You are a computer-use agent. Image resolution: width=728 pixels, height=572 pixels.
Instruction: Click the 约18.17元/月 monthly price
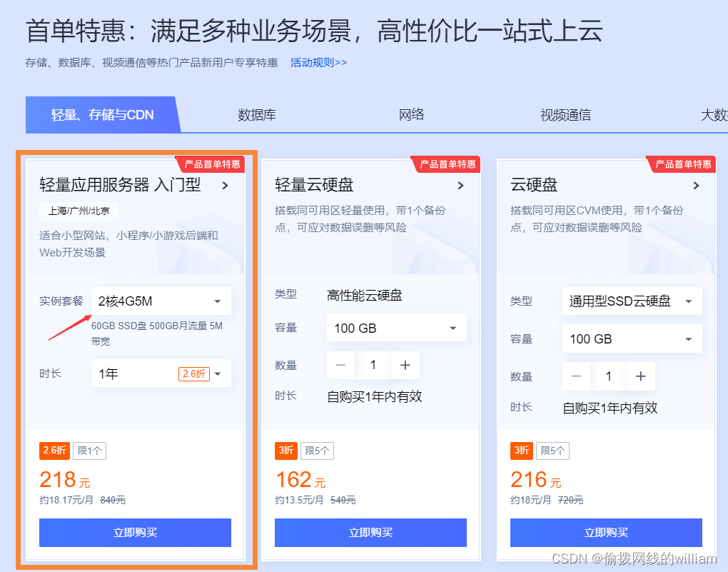[66, 501]
